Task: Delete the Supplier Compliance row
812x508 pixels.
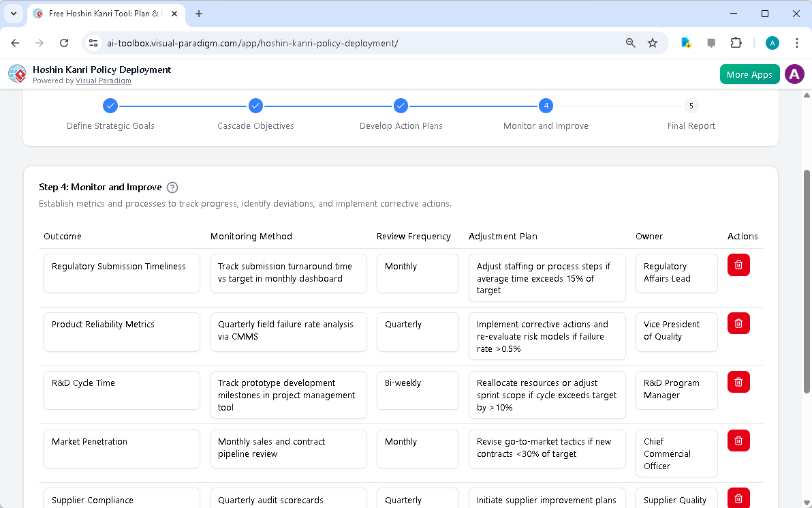Action: [738, 498]
